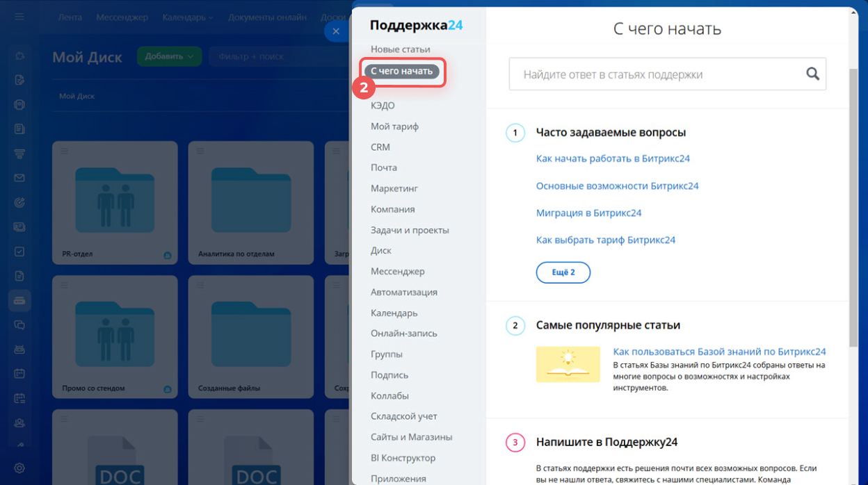The height and width of the screenshot is (485, 868).
Task: Open Сайты и Магазины help category
Action: click(412, 437)
